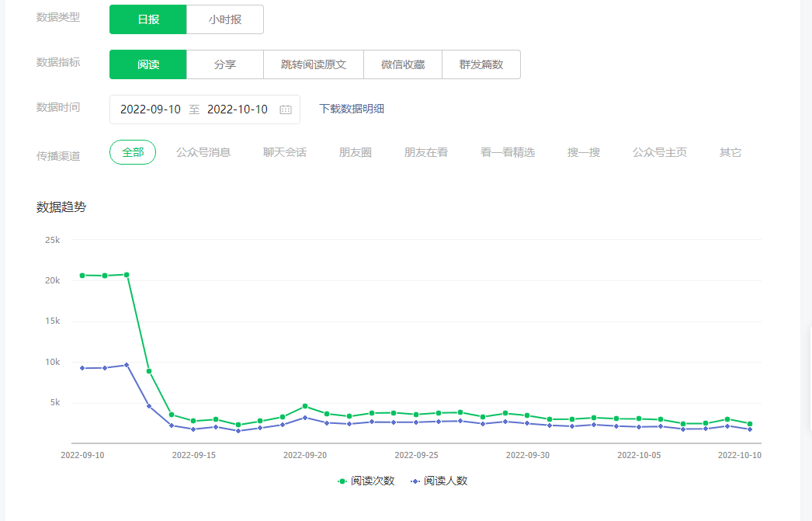Open the calendar icon in date range
Screen dimensions: 812x521
(286, 109)
